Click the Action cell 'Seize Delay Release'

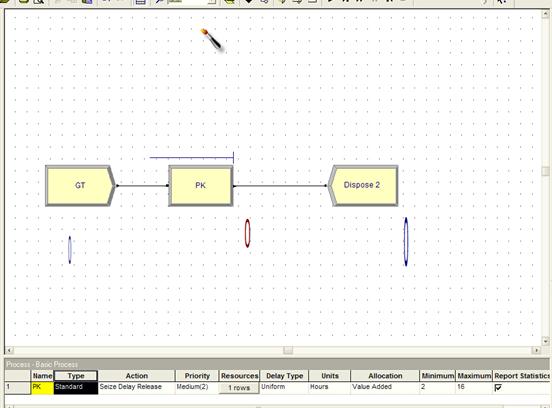click(x=136, y=387)
